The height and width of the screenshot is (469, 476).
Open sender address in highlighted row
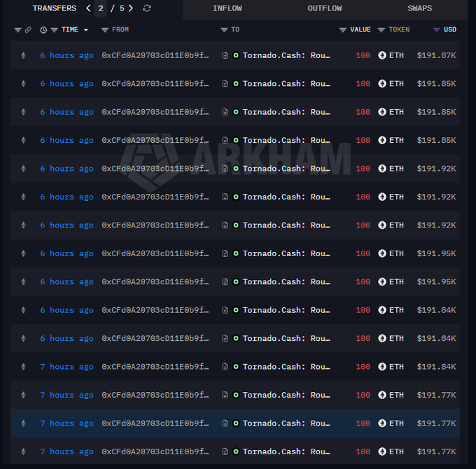coord(155,423)
